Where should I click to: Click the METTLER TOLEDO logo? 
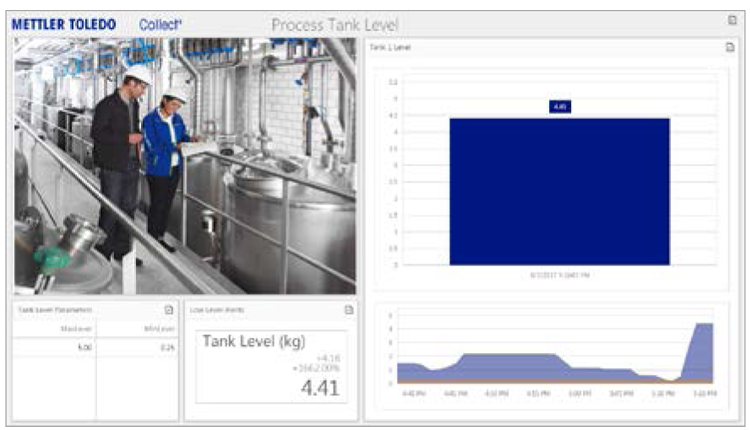[67, 23]
